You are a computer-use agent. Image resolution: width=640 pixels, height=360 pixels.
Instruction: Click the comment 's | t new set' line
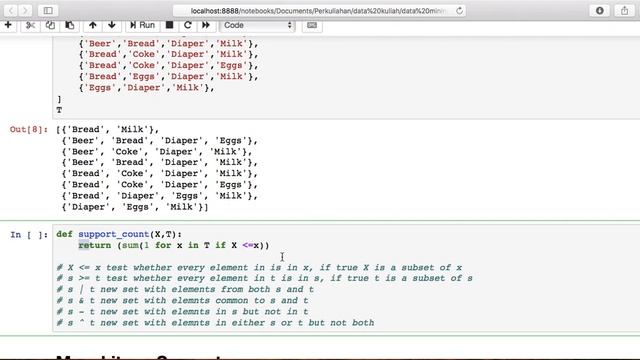click(185, 289)
